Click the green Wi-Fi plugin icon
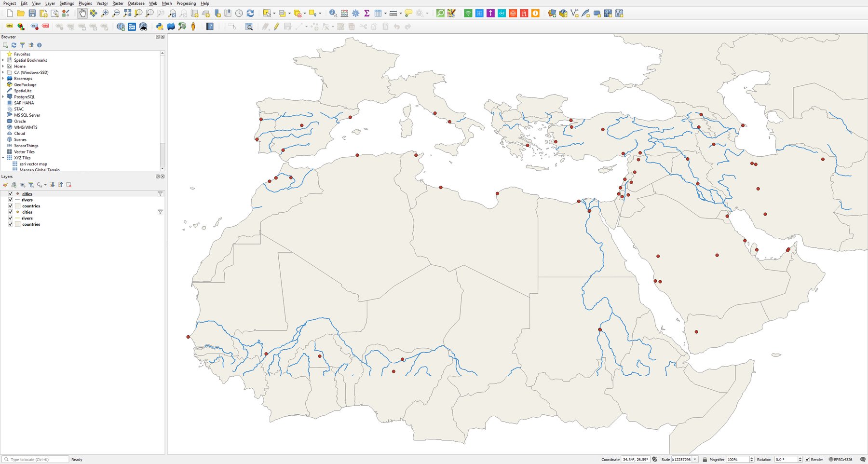Viewport: 868px width, 464px height. tap(468, 14)
